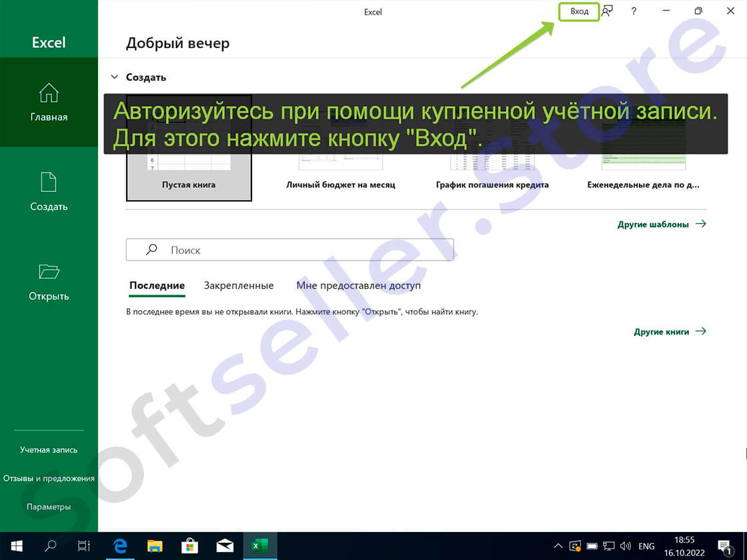747x560 pixels.
Task: Switch to the Закрепленные tab
Action: pyautogui.click(x=239, y=285)
